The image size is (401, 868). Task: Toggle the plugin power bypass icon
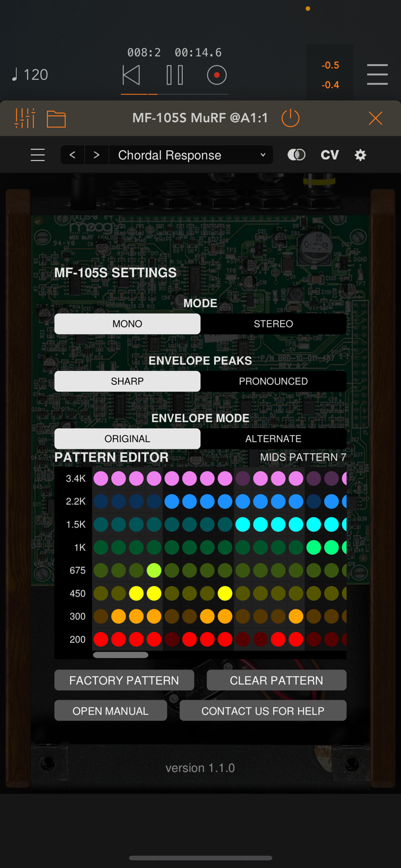(290, 118)
